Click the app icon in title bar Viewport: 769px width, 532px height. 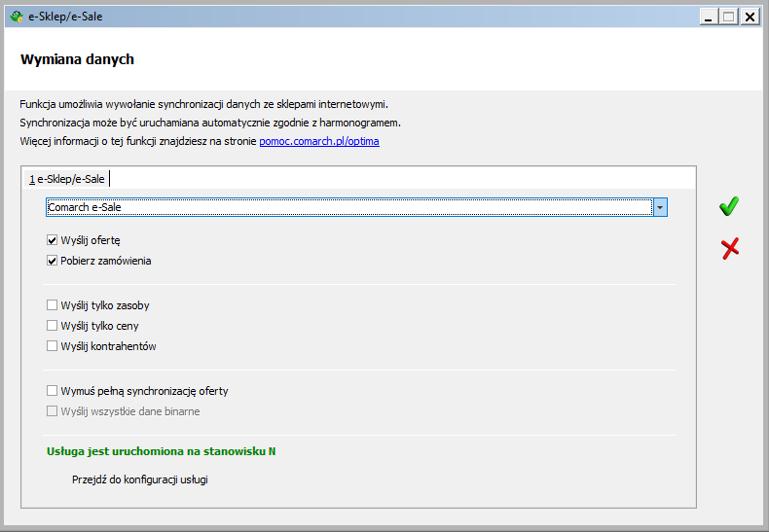[17, 17]
